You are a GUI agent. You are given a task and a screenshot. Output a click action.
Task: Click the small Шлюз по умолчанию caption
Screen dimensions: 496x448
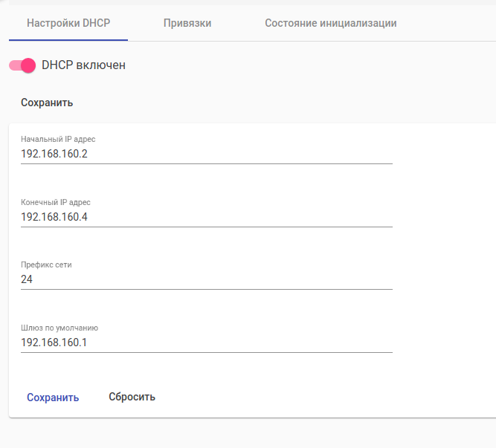(x=59, y=327)
